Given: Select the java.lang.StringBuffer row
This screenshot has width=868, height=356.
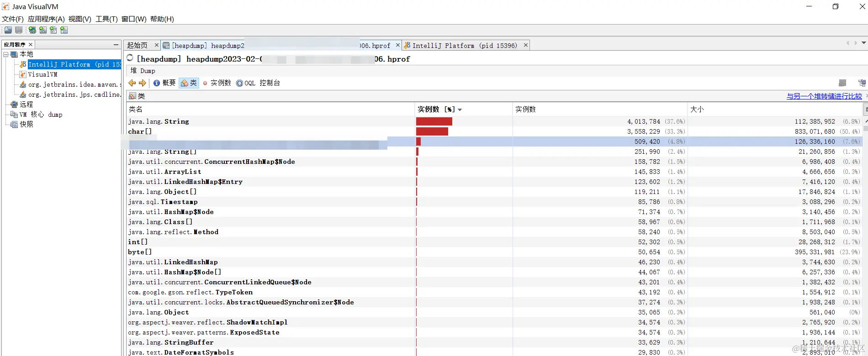Looking at the screenshot, I should pos(494,342).
